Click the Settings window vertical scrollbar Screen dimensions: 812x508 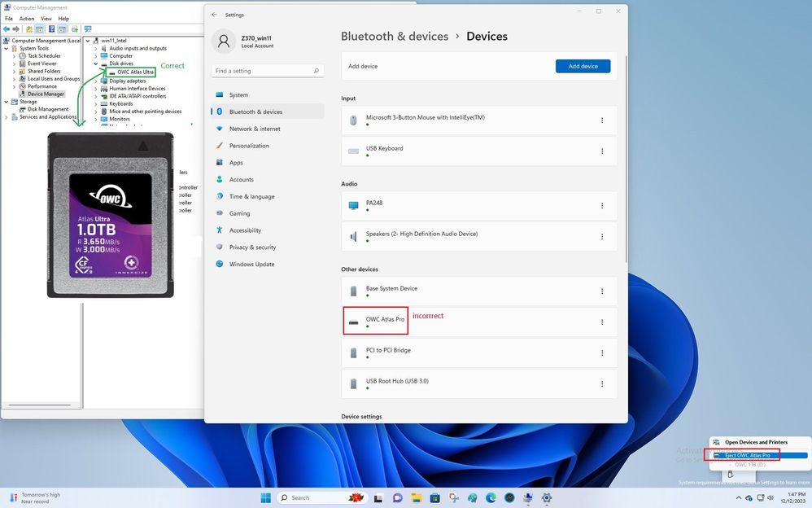click(x=626, y=158)
